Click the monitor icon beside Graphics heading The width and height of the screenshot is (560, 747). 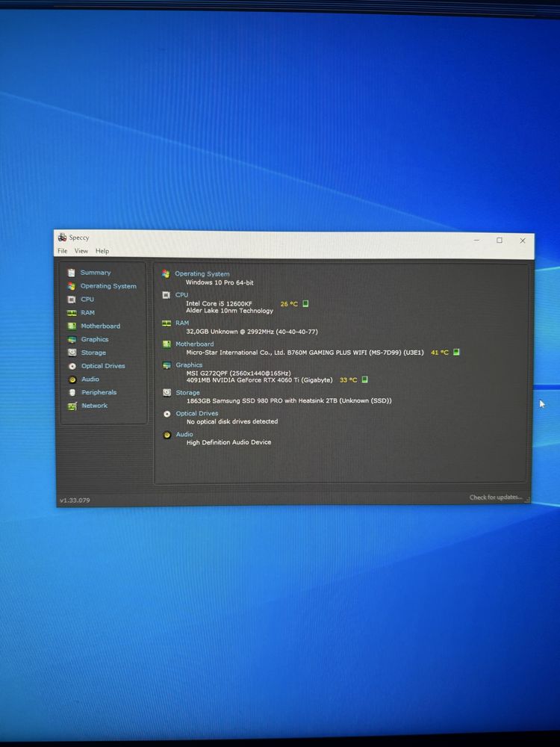(x=167, y=365)
